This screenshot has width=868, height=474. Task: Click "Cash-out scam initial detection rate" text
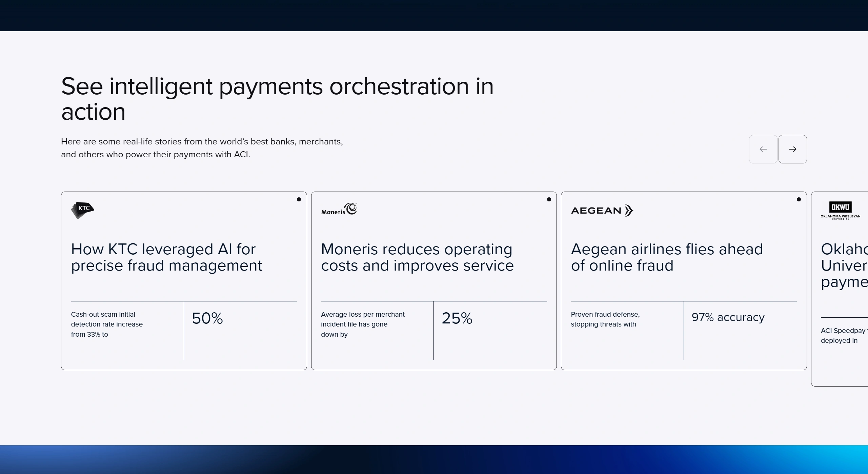click(x=106, y=324)
